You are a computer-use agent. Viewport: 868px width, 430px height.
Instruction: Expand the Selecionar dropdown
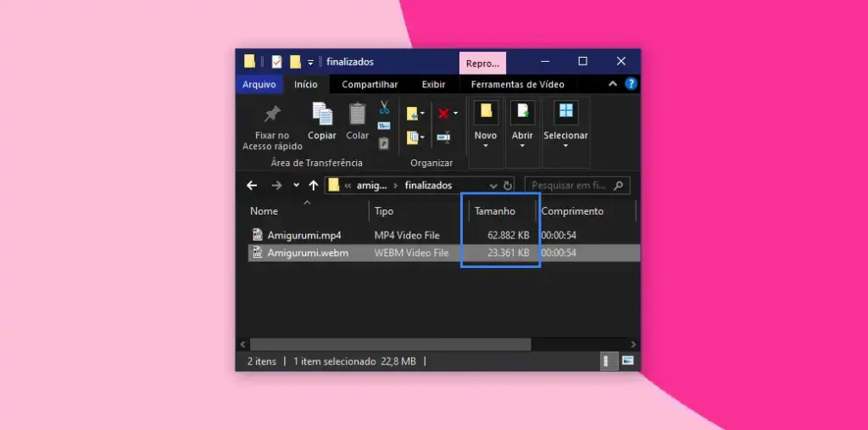pyautogui.click(x=565, y=144)
